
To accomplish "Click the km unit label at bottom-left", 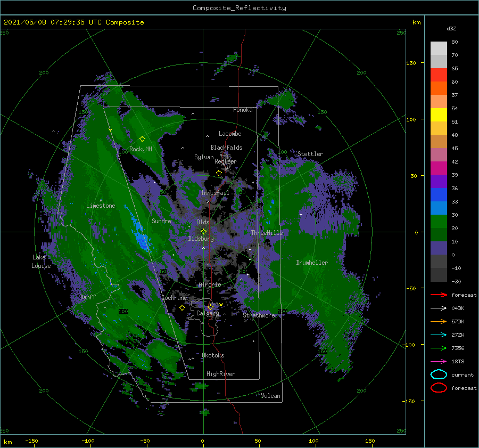I will pyautogui.click(x=7, y=442).
